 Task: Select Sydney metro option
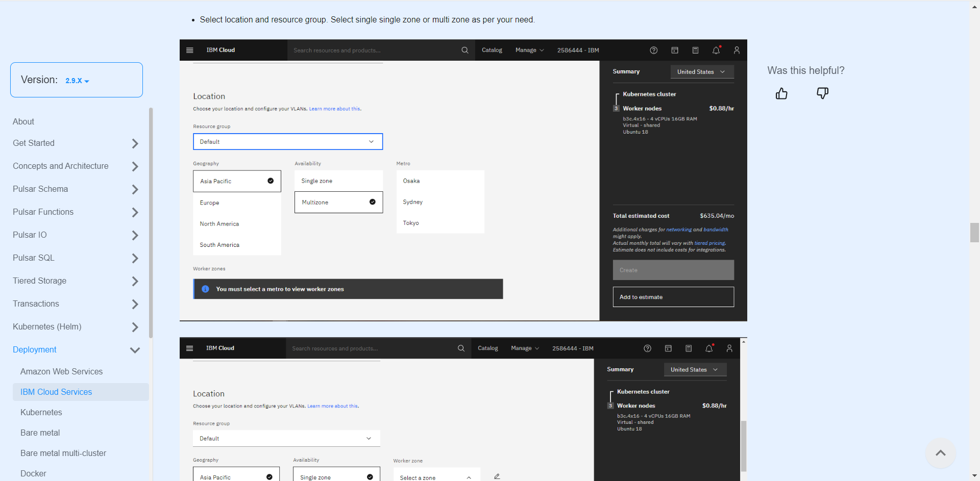pyautogui.click(x=440, y=202)
